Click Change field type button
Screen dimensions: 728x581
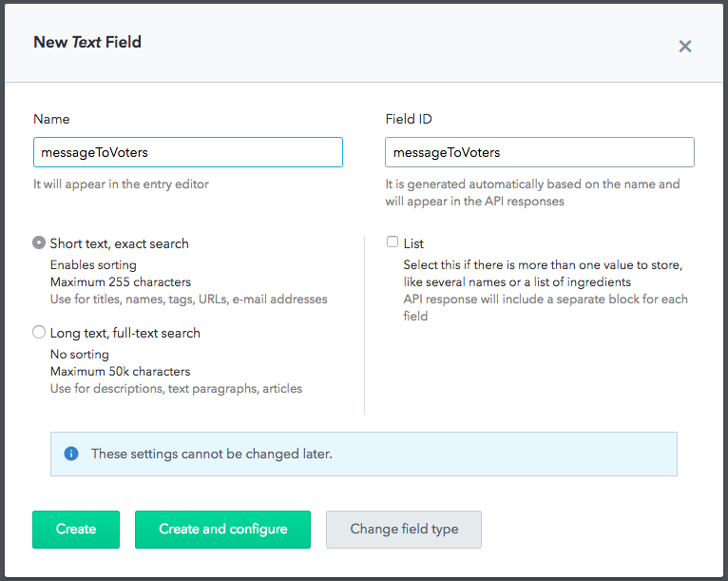tap(404, 530)
